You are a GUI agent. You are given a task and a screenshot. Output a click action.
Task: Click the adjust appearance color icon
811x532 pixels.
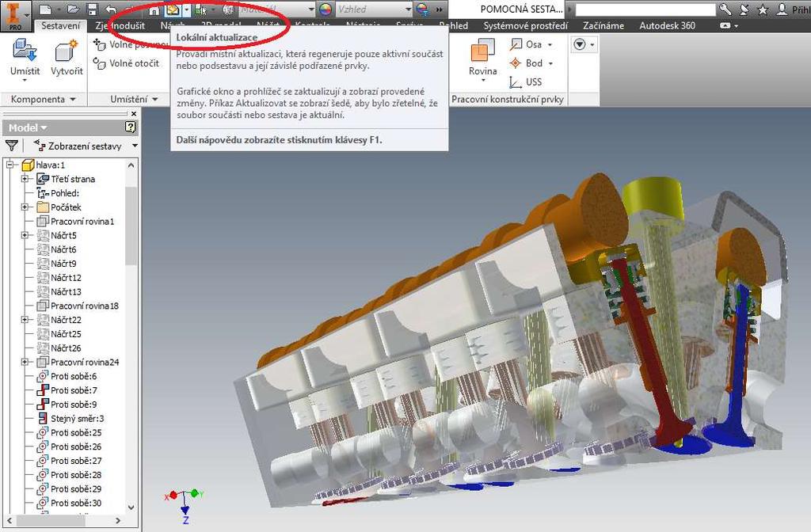(x=423, y=9)
